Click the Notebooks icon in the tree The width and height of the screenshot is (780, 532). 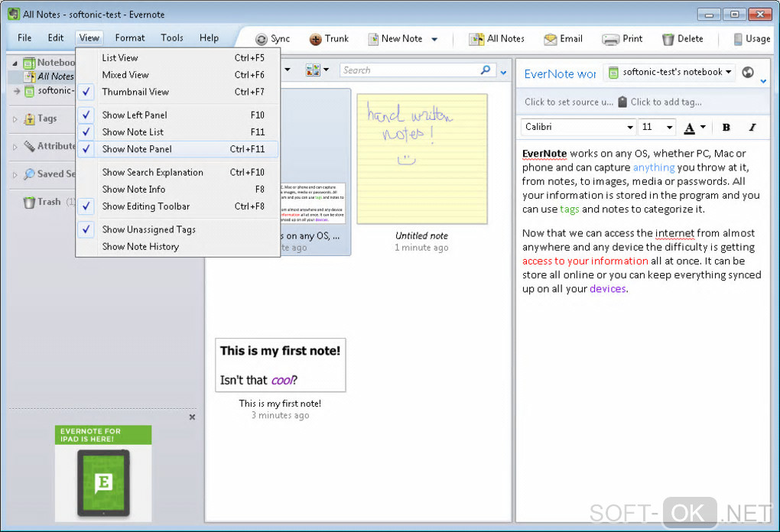[29, 63]
